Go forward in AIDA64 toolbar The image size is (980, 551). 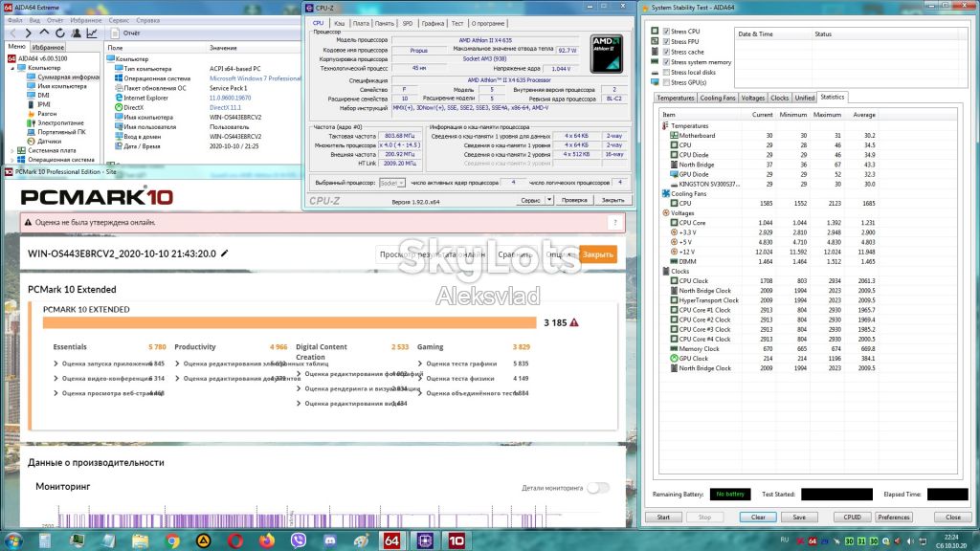click(x=28, y=33)
